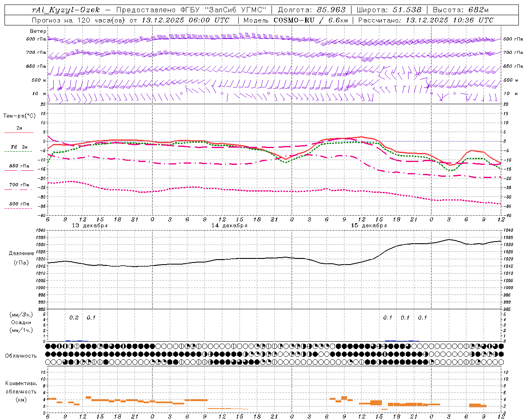The width and height of the screenshot is (525, 420).
Task: Click the longitude value Долгота: 85.963
Action: [312, 10]
